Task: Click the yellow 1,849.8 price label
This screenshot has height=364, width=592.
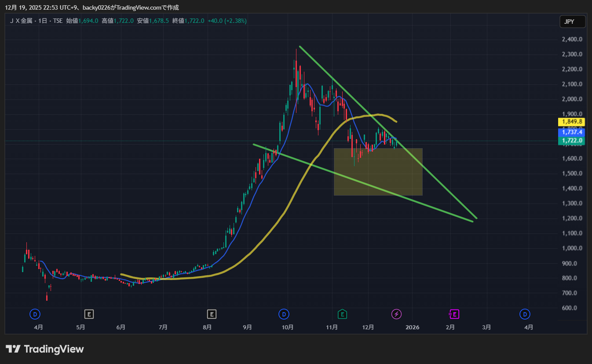Action: [572, 122]
